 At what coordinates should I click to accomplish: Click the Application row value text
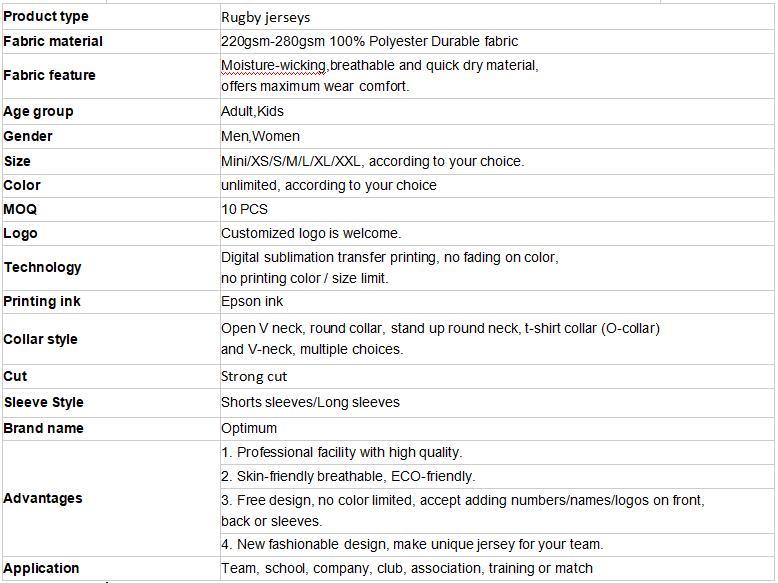407,568
